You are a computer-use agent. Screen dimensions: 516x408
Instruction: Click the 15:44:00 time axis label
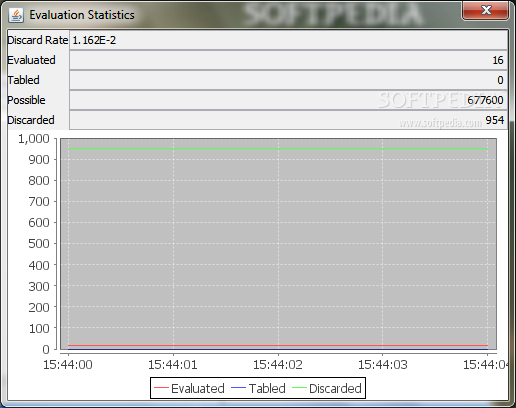68,365
